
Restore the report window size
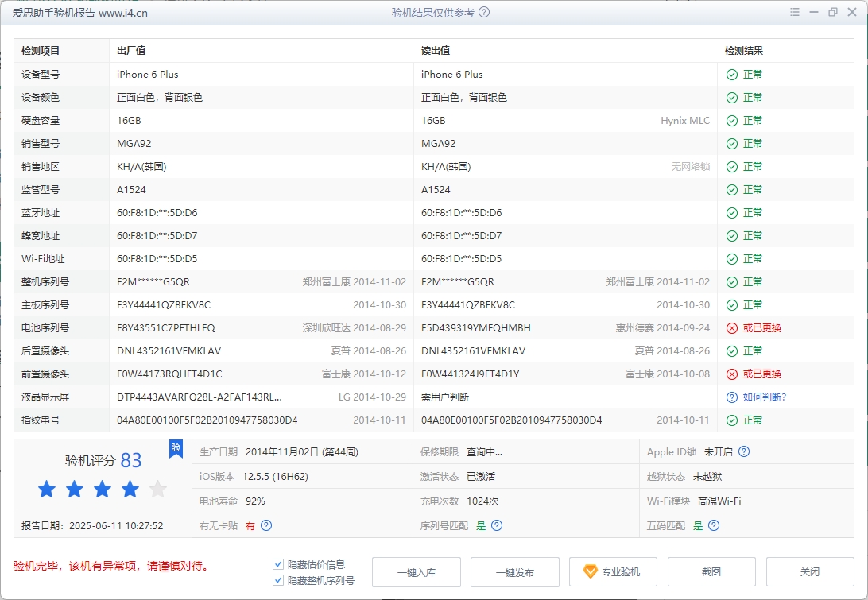pos(832,12)
